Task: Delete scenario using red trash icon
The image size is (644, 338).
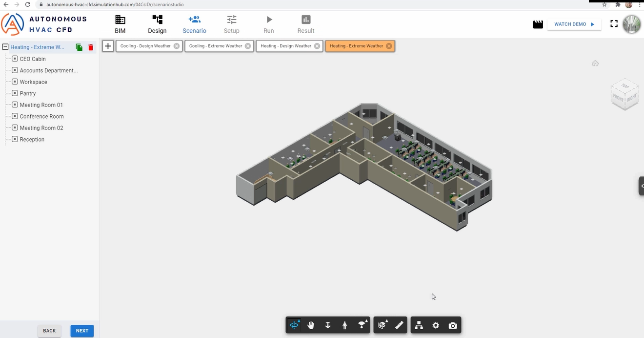Action: pyautogui.click(x=91, y=47)
